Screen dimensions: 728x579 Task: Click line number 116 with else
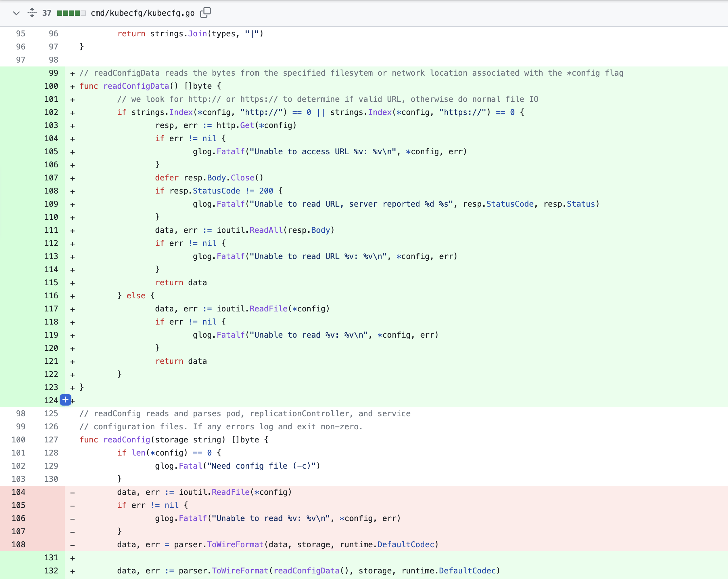pyautogui.click(x=51, y=296)
